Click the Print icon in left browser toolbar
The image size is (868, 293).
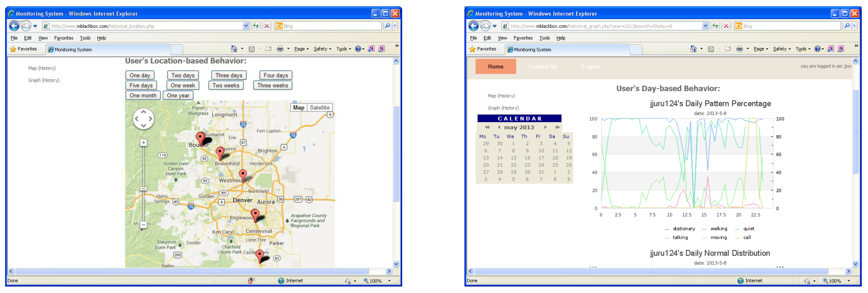click(280, 49)
